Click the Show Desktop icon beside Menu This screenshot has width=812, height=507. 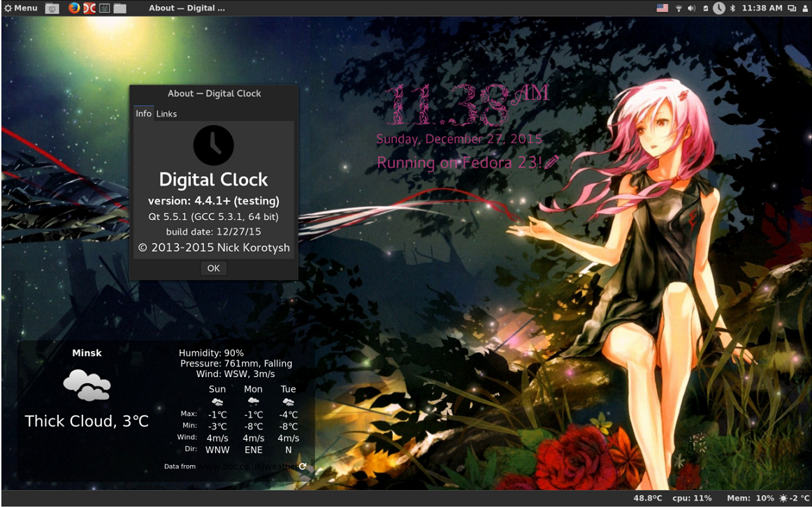click(52, 8)
